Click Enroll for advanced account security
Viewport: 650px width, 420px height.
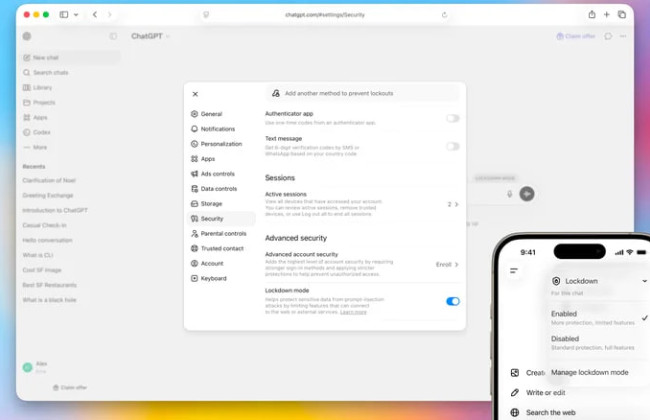[447, 264]
